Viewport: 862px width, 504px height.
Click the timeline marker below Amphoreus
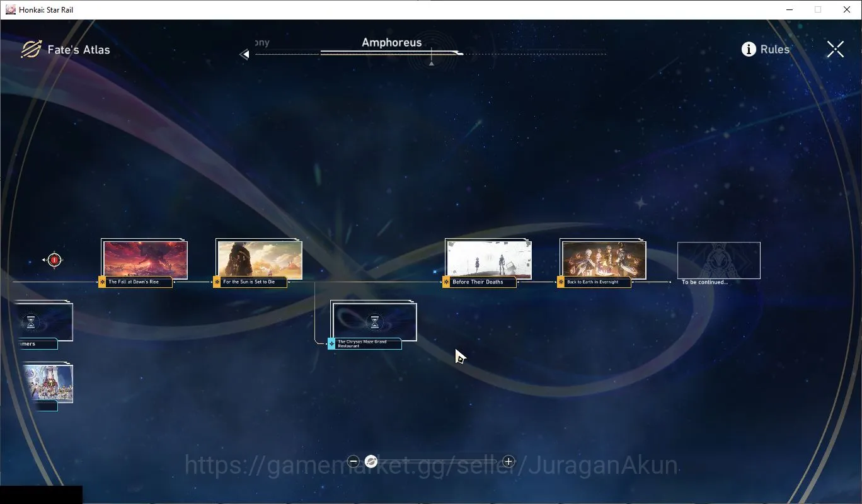tap(431, 63)
